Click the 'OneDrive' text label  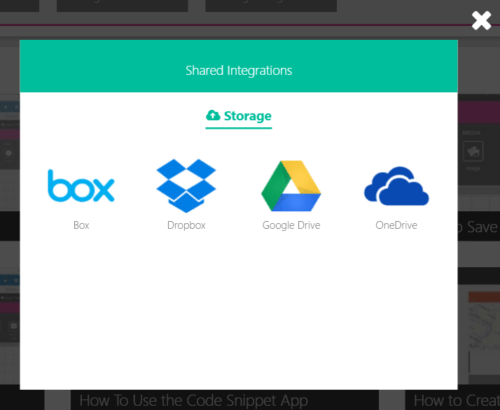tap(396, 225)
